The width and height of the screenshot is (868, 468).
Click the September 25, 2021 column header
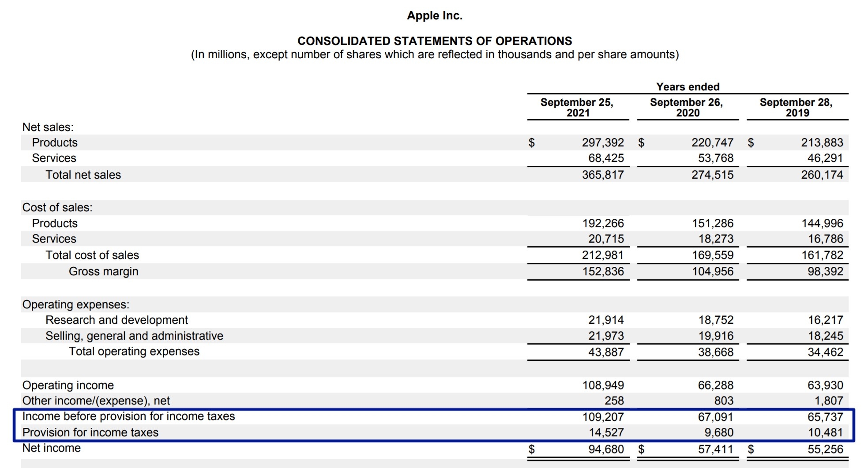pyautogui.click(x=578, y=107)
